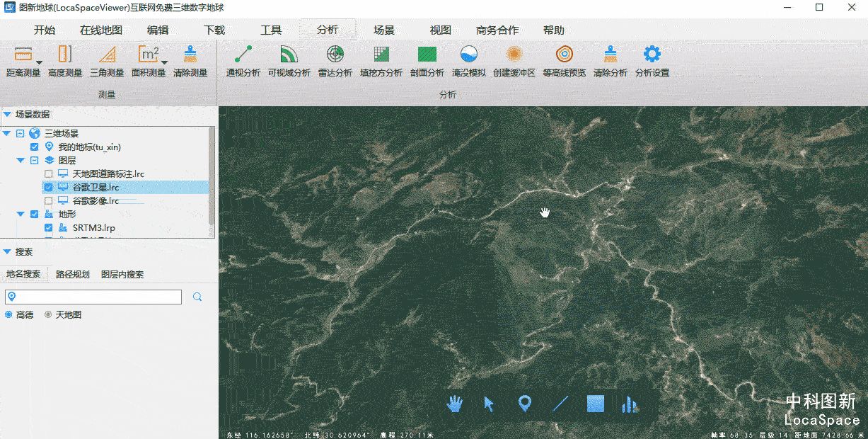Select the arrow pointer tool in map toolbar
The height and width of the screenshot is (439, 868).
click(489, 404)
